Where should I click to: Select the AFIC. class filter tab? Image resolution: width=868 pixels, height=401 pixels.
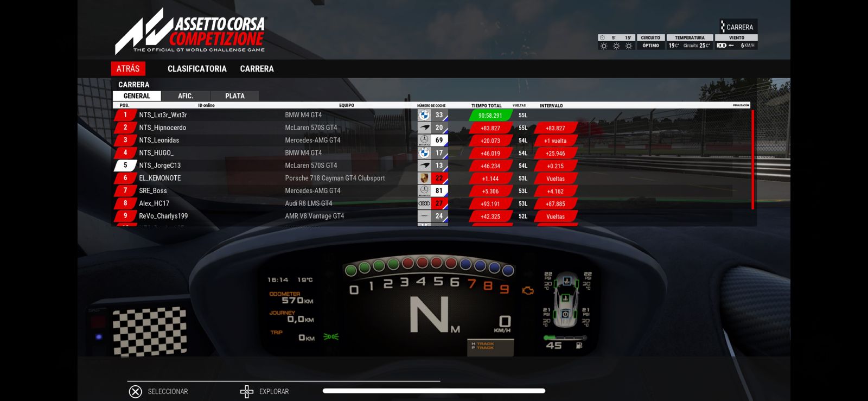(x=186, y=96)
